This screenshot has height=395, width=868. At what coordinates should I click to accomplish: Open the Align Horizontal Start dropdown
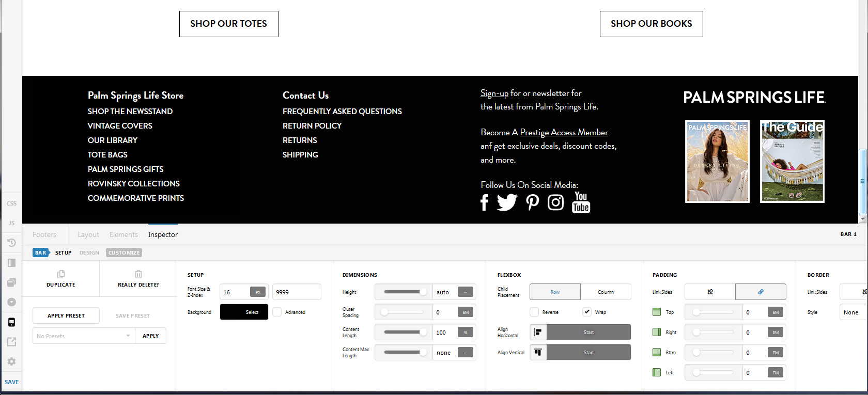(588, 332)
